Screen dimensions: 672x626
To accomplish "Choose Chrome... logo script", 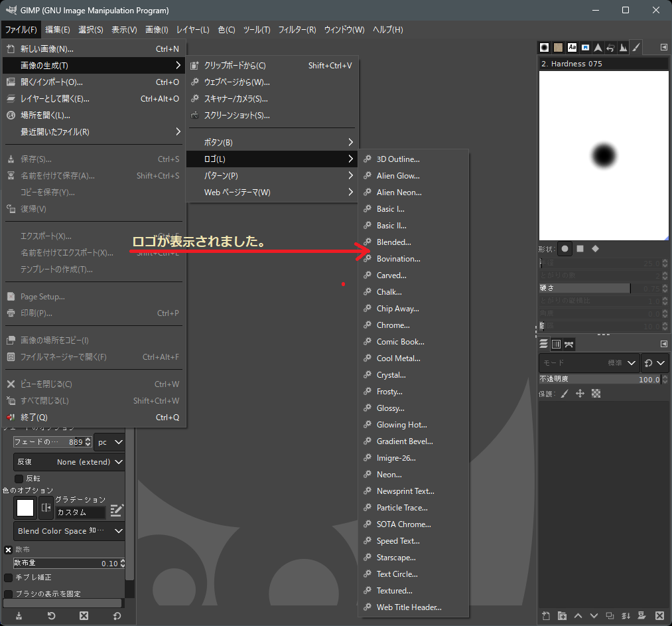I will [x=413, y=325].
